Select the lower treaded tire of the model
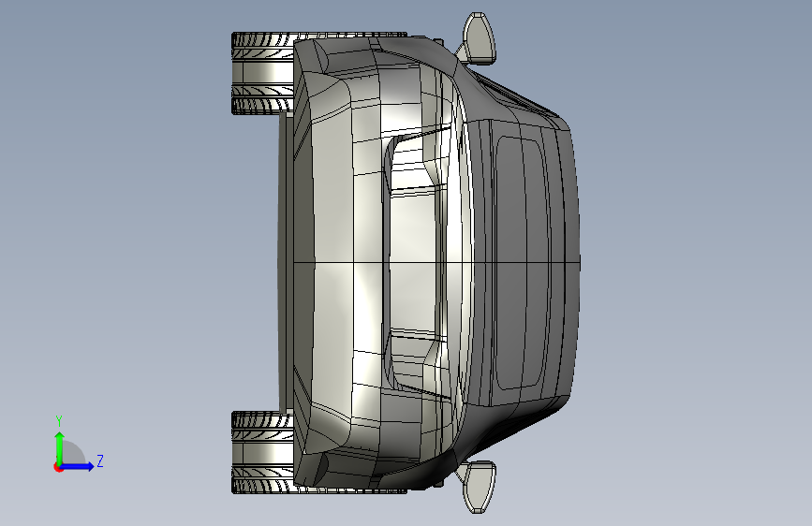 click(x=263, y=452)
